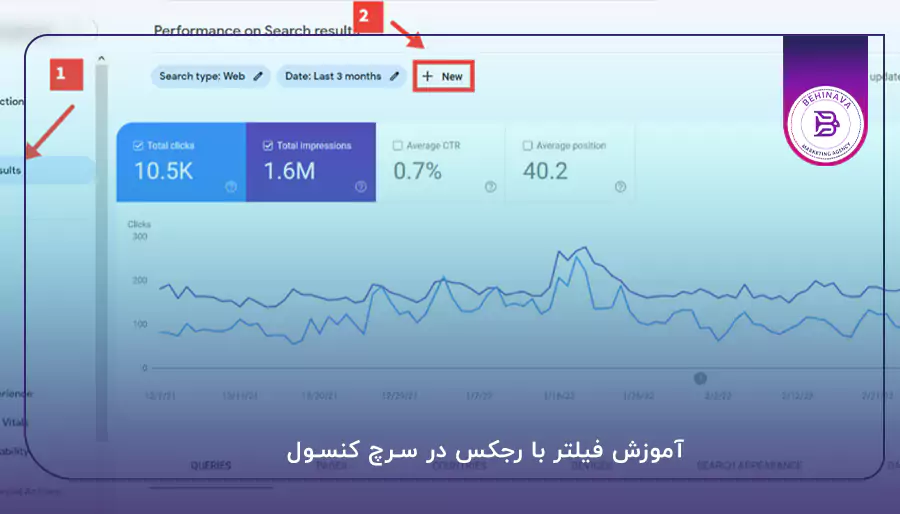Click the Behinava Marketing Agency logo
Screen dimensions: 900x514
tap(825, 124)
